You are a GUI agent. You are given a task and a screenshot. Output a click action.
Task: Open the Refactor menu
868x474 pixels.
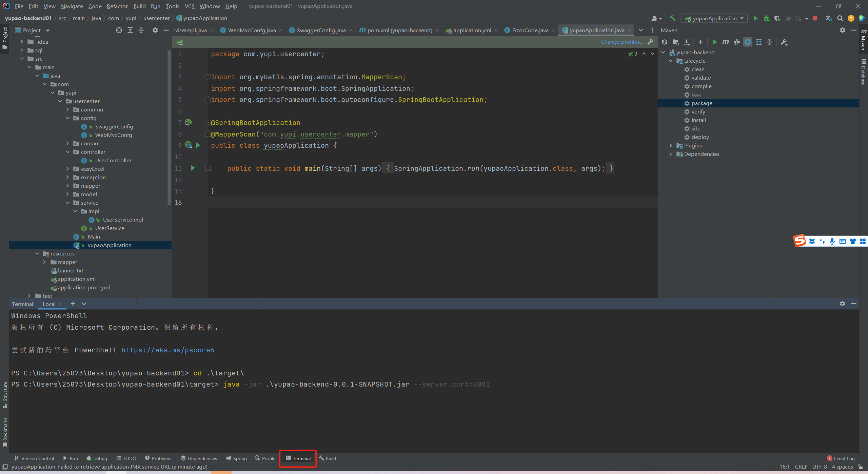coord(117,6)
